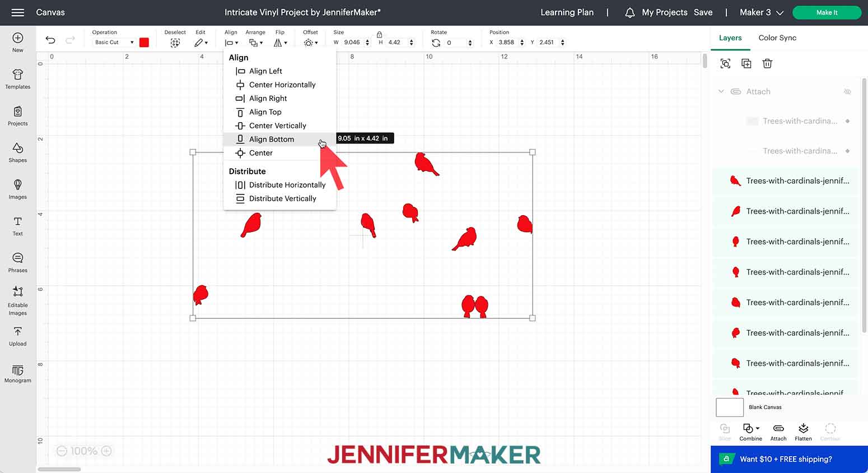Screen dimensions: 868x473
Task: Open the Flip dropdown
Action: pyautogui.click(x=281, y=43)
